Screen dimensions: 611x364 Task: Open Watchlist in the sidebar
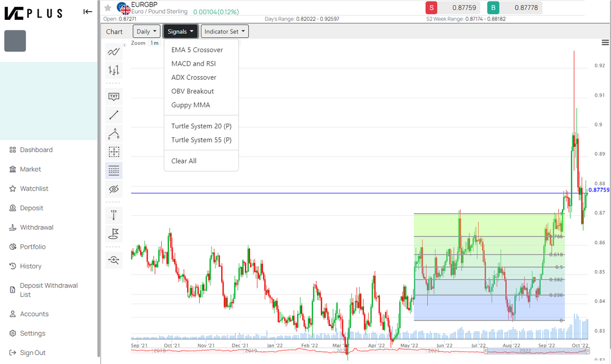[34, 189]
